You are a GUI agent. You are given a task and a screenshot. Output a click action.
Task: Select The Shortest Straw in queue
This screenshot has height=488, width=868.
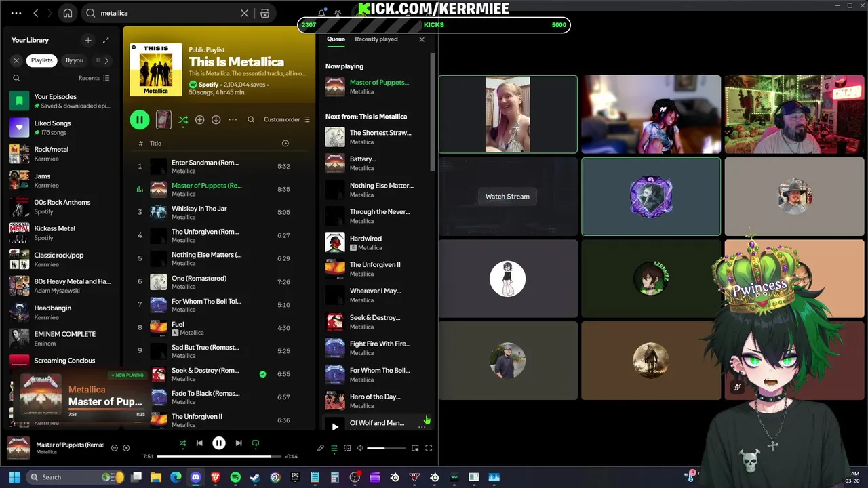pyautogui.click(x=376, y=137)
